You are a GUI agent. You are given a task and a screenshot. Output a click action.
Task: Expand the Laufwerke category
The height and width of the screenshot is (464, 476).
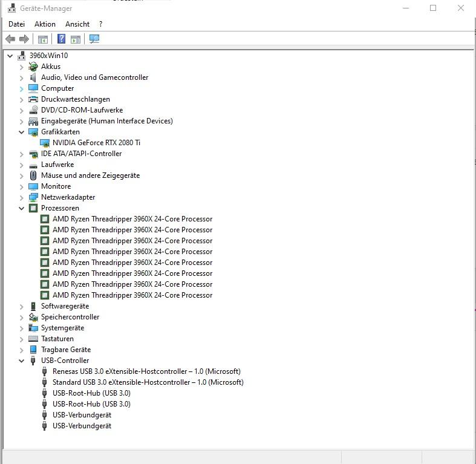point(22,165)
